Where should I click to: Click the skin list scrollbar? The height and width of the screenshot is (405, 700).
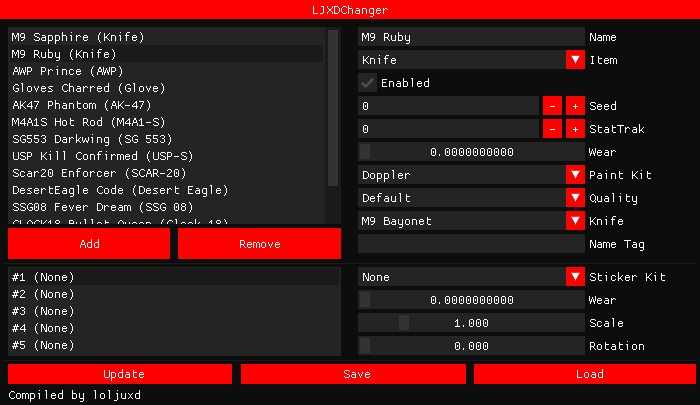coord(333,108)
